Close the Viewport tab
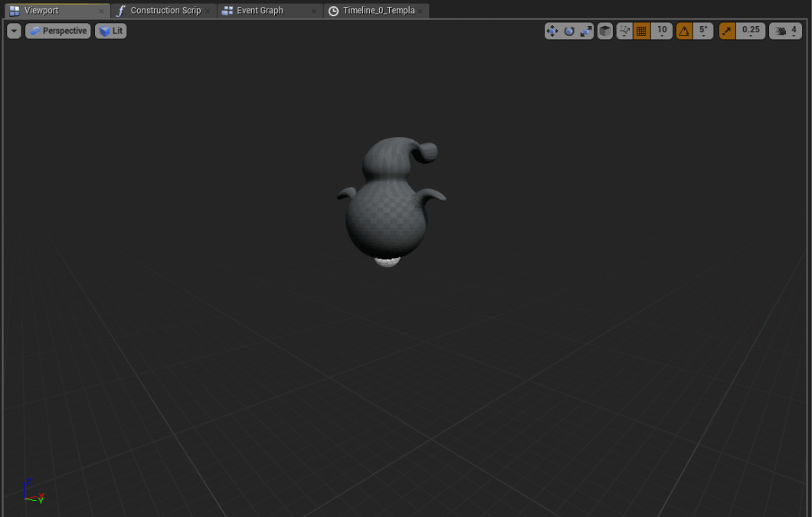This screenshot has width=812, height=517. (101, 11)
